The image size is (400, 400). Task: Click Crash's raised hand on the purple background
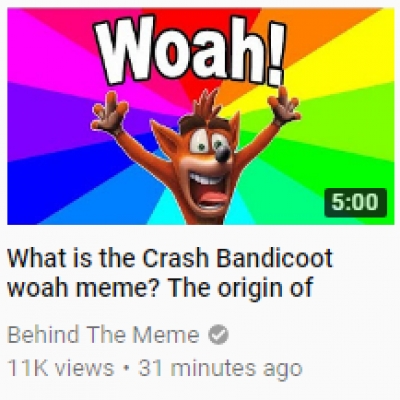coord(109,112)
